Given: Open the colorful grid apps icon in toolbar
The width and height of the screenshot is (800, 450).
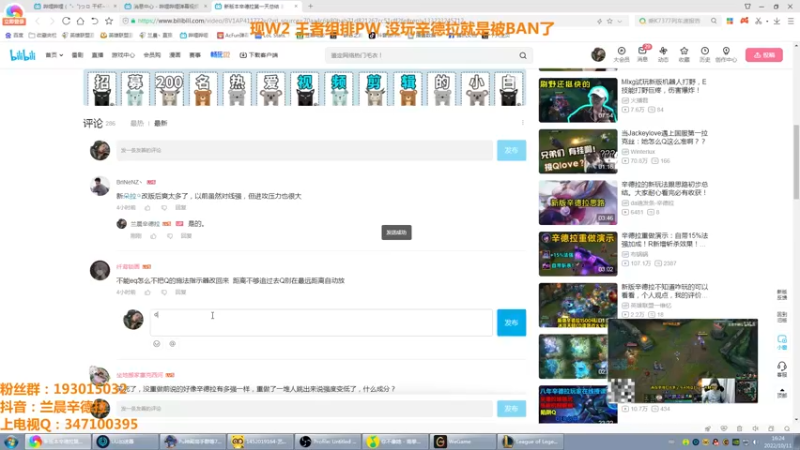Looking at the screenshot, I should [730, 21].
